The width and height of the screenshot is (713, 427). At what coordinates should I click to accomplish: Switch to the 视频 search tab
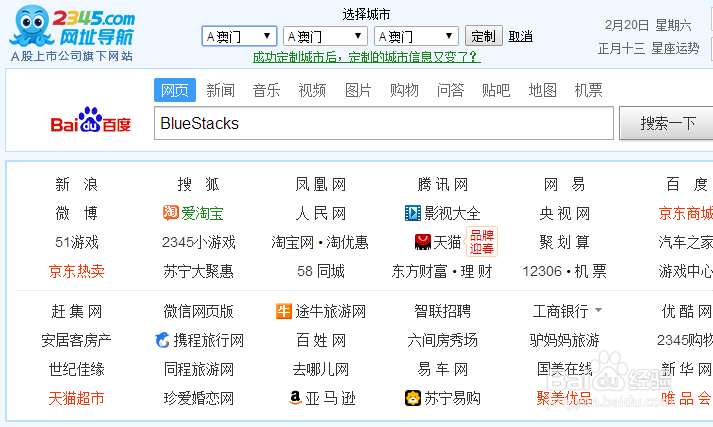pyautogui.click(x=312, y=90)
